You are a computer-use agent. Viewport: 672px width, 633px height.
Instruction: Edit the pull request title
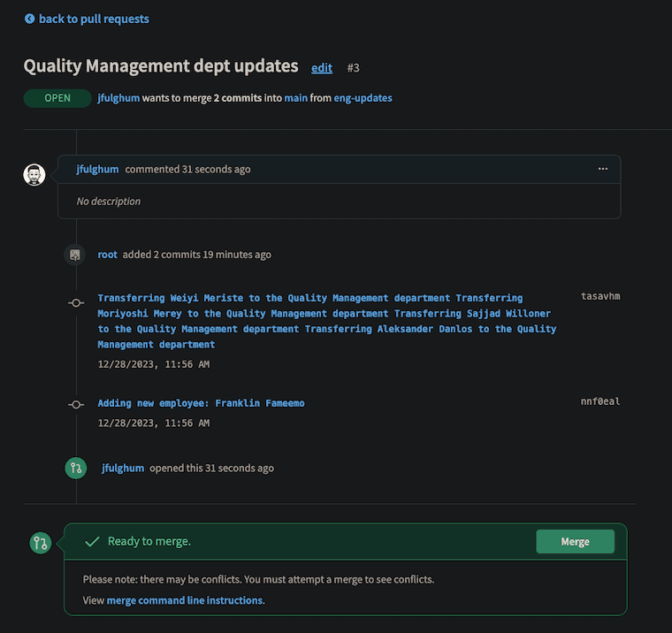point(322,68)
